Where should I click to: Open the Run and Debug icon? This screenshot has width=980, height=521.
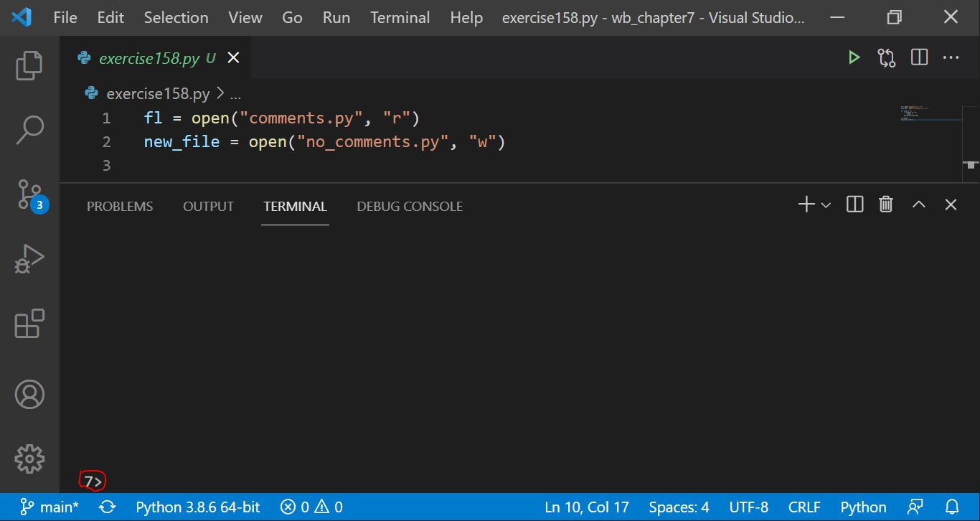(x=29, y=259)
